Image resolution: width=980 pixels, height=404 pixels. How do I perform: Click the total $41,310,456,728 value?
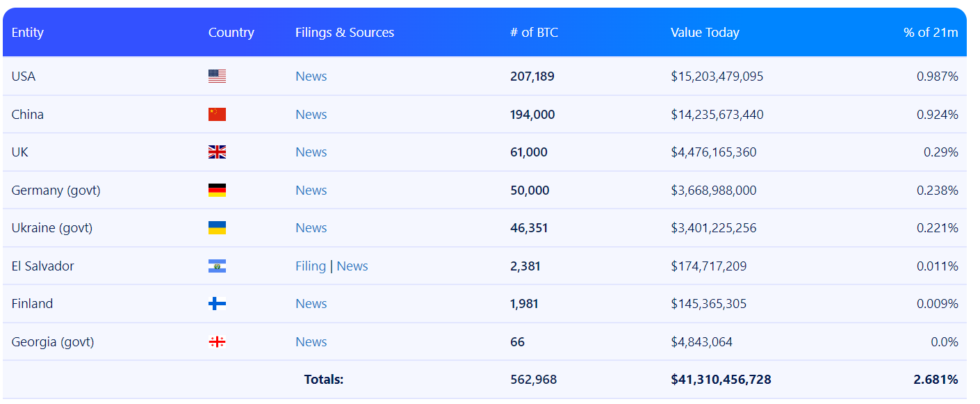point(721,380)
